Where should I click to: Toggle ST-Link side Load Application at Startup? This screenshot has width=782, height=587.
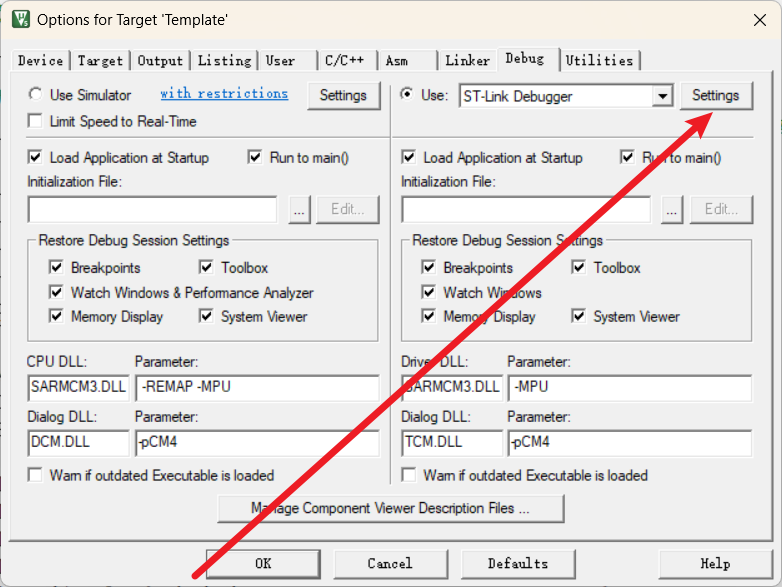click(x=408, y=158)
